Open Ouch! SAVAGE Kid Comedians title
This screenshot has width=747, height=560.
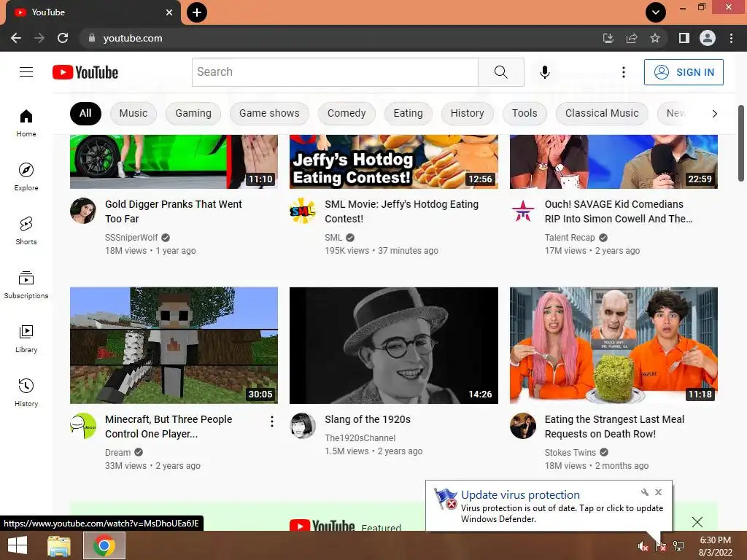(x=619, y=211)
